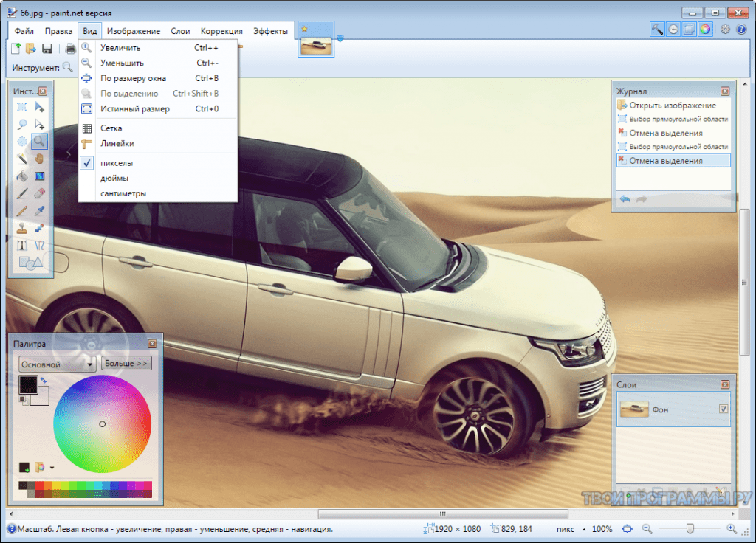Select the Hand pan tool
This screenshot has width=756, height=543.
38,158
